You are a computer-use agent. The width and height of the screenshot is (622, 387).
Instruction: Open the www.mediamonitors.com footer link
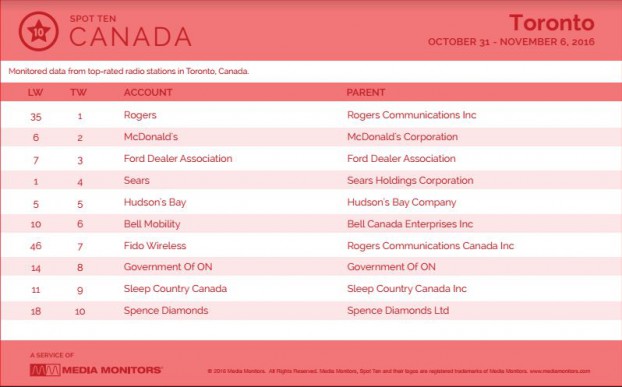click(x=560, y=372)
